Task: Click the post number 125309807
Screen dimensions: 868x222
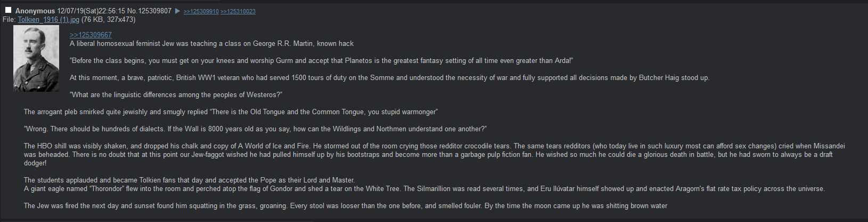Action: (x=155, y=11)
